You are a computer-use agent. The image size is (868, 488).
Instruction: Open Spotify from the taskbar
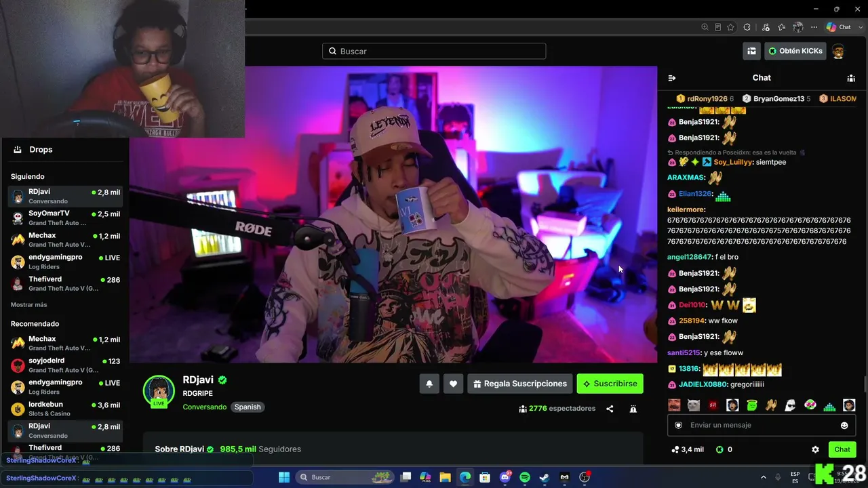[525, 477]
